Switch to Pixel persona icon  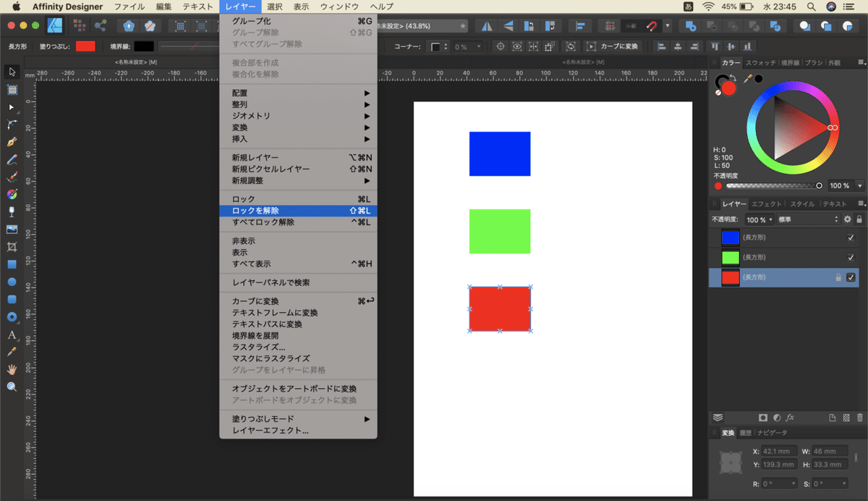click(80, 25)
